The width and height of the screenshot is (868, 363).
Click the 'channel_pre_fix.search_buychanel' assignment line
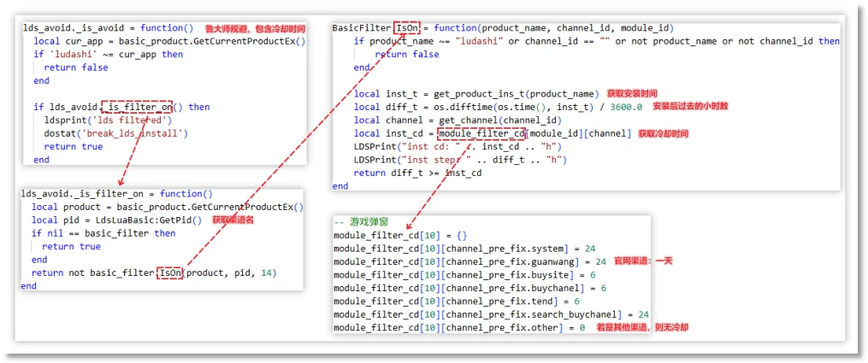click(491, 315)
